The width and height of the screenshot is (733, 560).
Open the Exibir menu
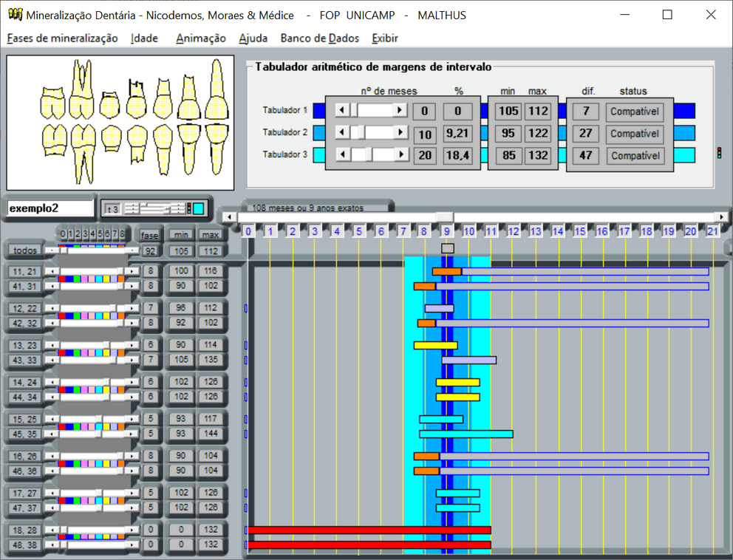[385, 38]
